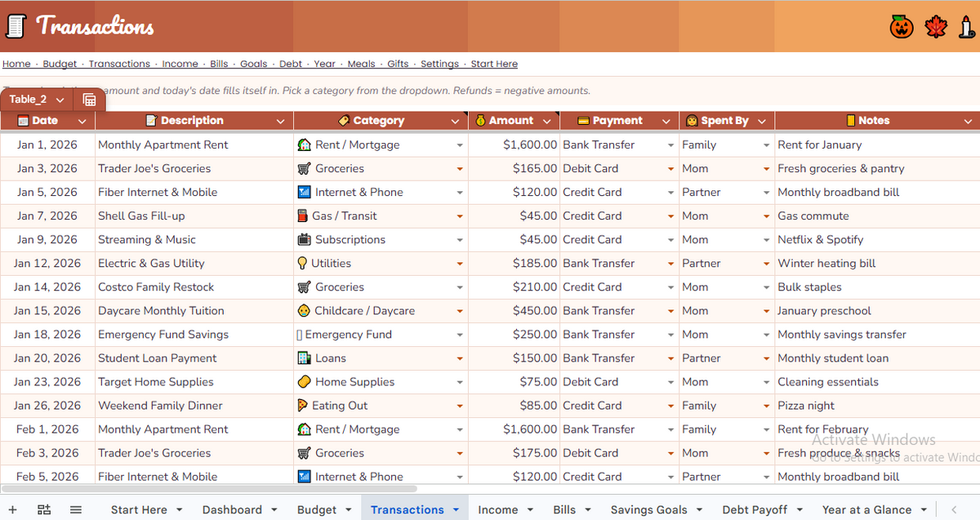Open the Description column filter dropdown

pos(280,121)
